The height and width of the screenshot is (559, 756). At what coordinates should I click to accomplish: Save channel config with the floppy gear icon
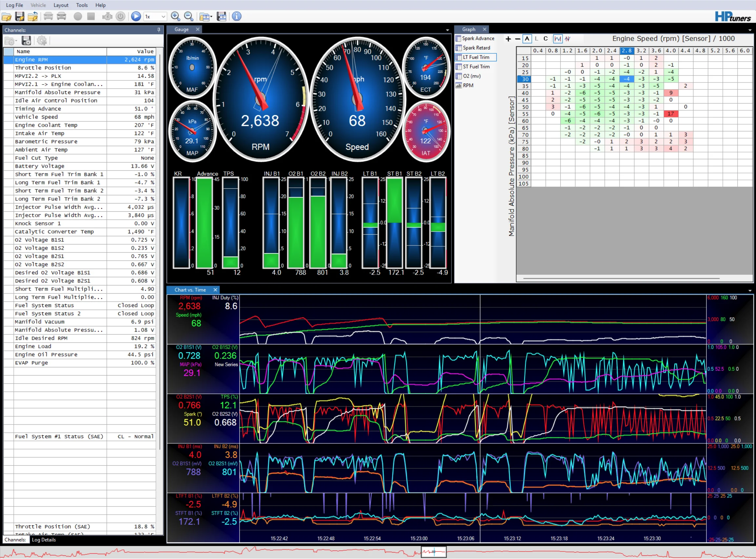[x=27, y=41]
